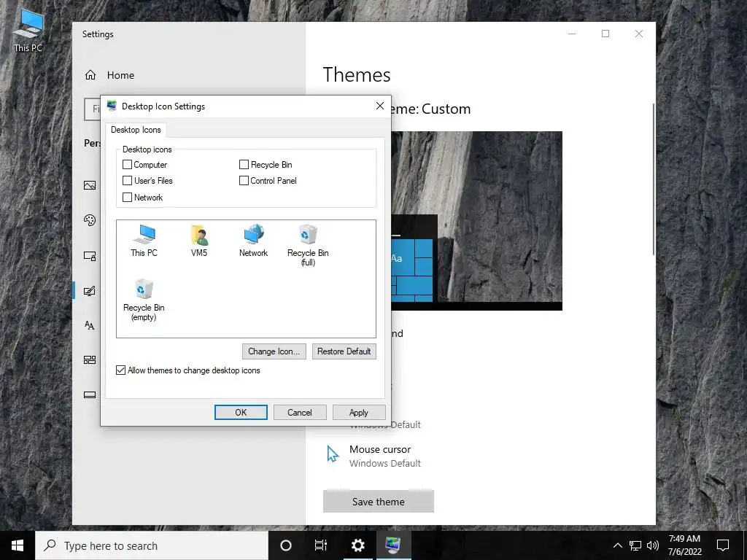Click the Desktop Icon Settings taskbar icon
The width and height of the screenshot is (747, 560).
point(393,545)
